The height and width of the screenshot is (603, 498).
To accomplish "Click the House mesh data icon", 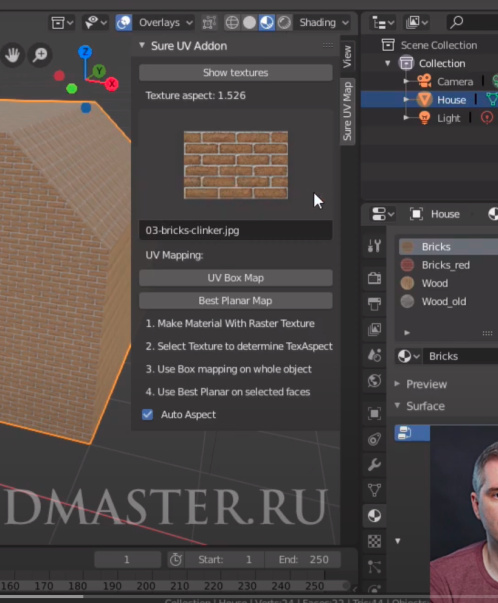I will click(x=492, y=100).
